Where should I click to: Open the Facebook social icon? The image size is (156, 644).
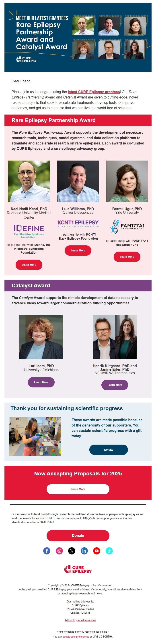47,551
